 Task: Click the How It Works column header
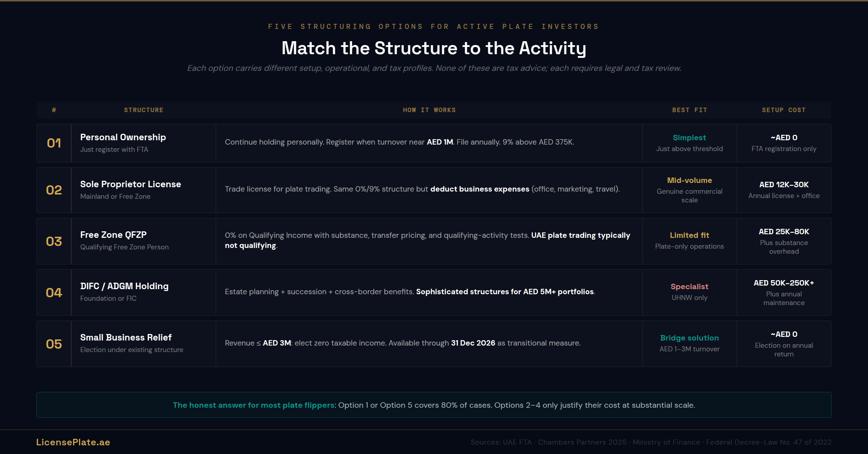429,110
